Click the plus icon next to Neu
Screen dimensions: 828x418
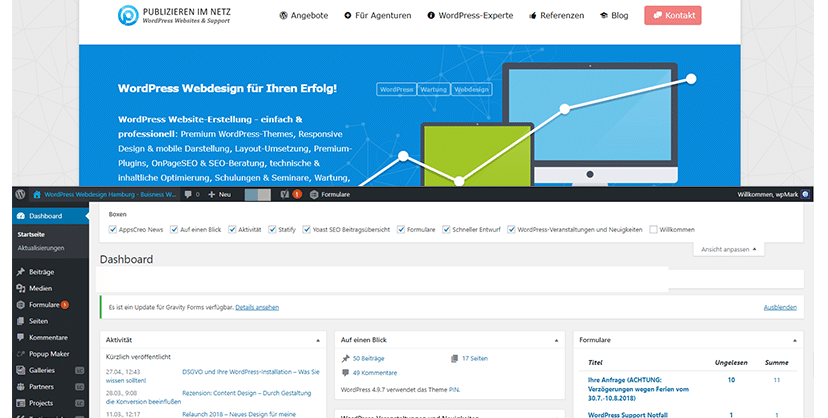(211, 194)
